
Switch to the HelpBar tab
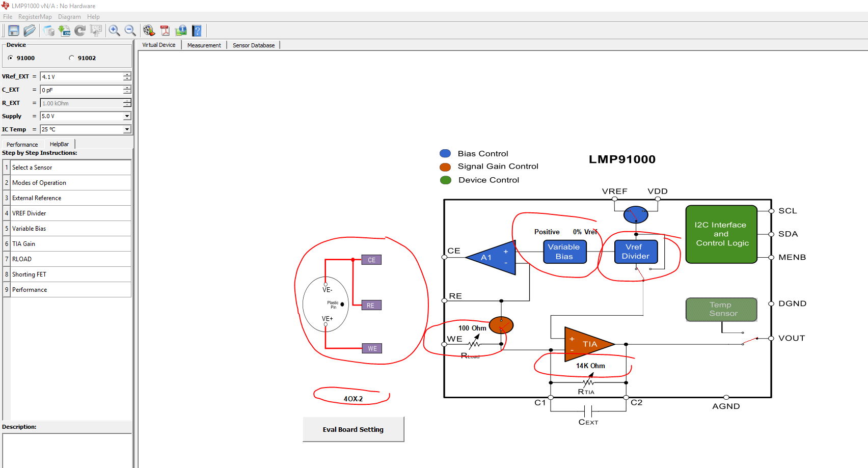click(x=59, y=144)
